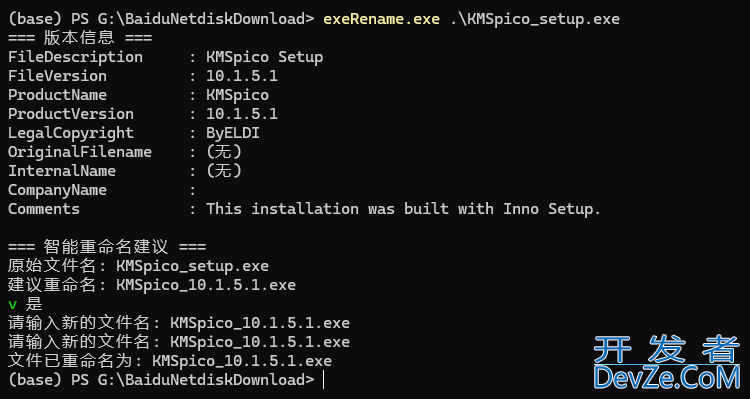
Task: Click the 建议重命名 suggested filename
Action: click(206, 285)
